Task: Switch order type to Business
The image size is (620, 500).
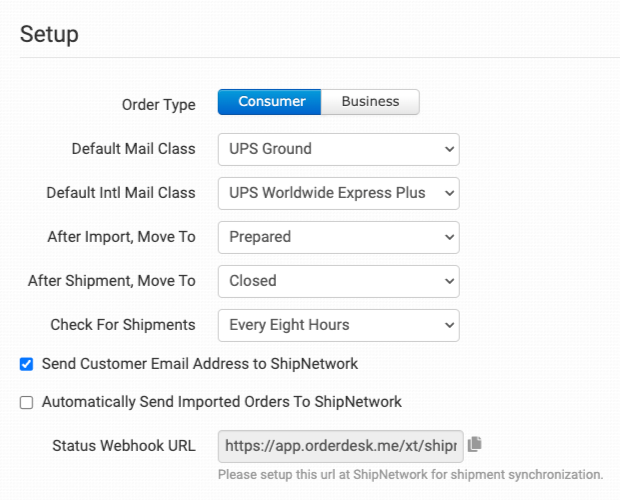Action: 370,102
